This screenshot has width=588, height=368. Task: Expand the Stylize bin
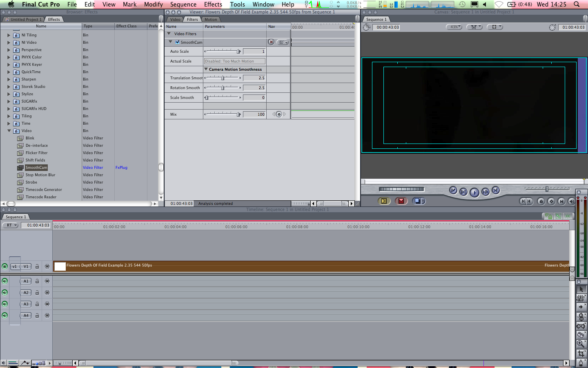(9, 94)
